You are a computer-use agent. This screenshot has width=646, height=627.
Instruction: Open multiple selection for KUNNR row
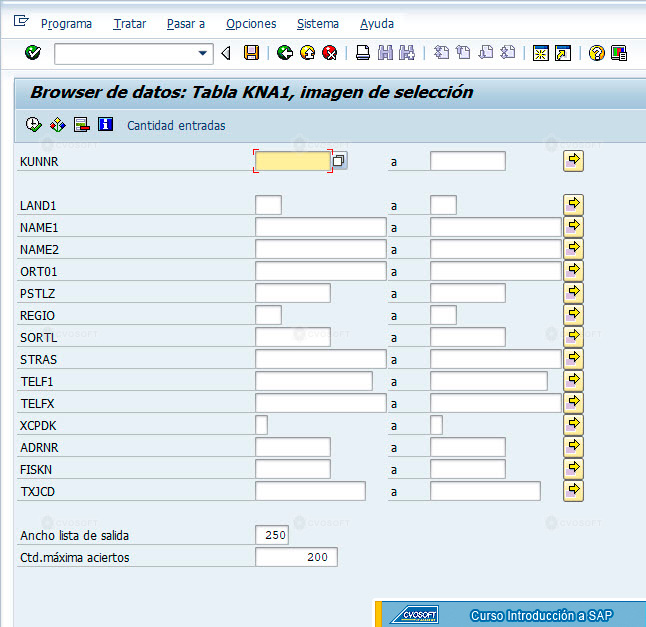tap(573, 161)
